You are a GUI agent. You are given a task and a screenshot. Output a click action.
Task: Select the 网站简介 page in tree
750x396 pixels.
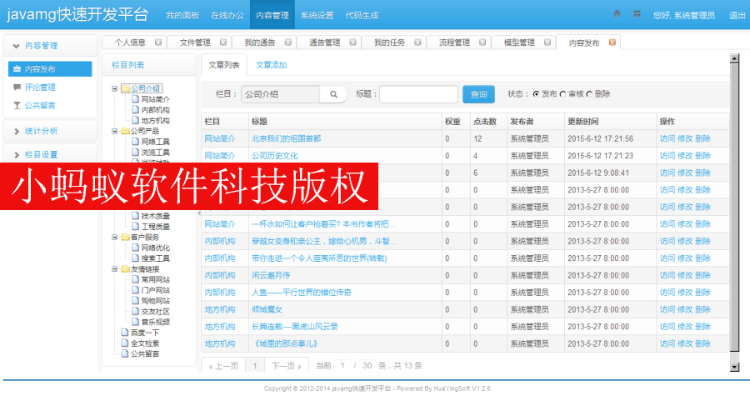155,99
